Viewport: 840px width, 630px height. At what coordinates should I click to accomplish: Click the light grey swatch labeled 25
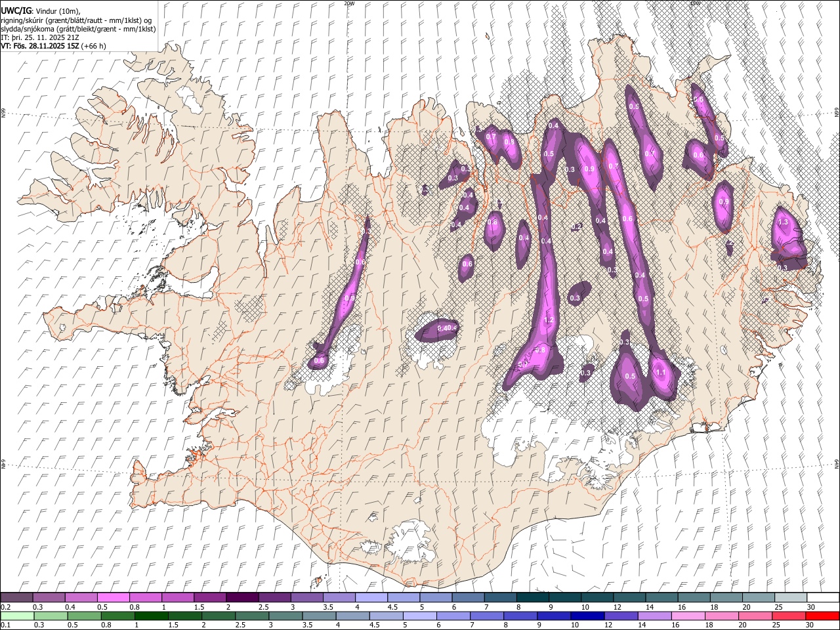(790, 597)
